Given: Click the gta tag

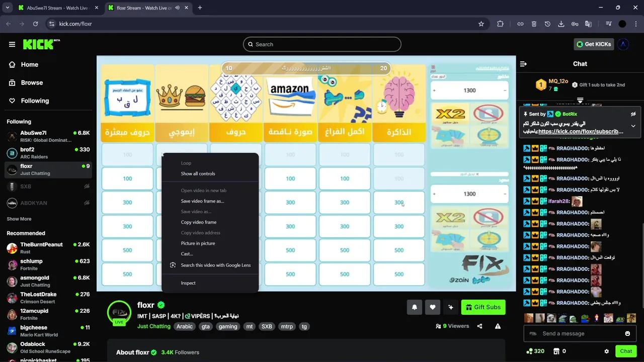Looking at the screenshot, I should (x=206, y=326).
